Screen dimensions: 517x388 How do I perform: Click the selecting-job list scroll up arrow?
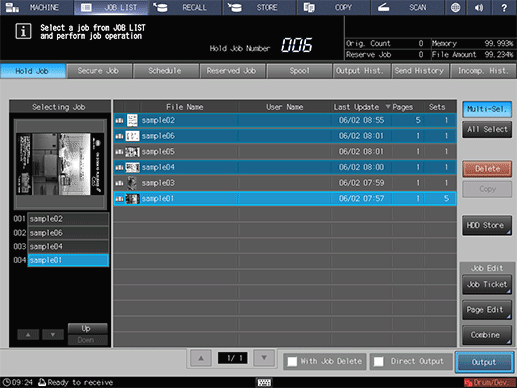point(28,335)
